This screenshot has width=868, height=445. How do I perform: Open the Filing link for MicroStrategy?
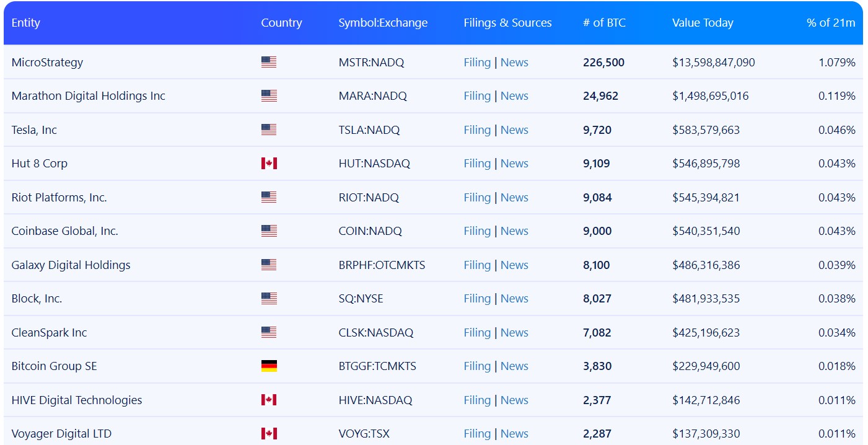477,63
